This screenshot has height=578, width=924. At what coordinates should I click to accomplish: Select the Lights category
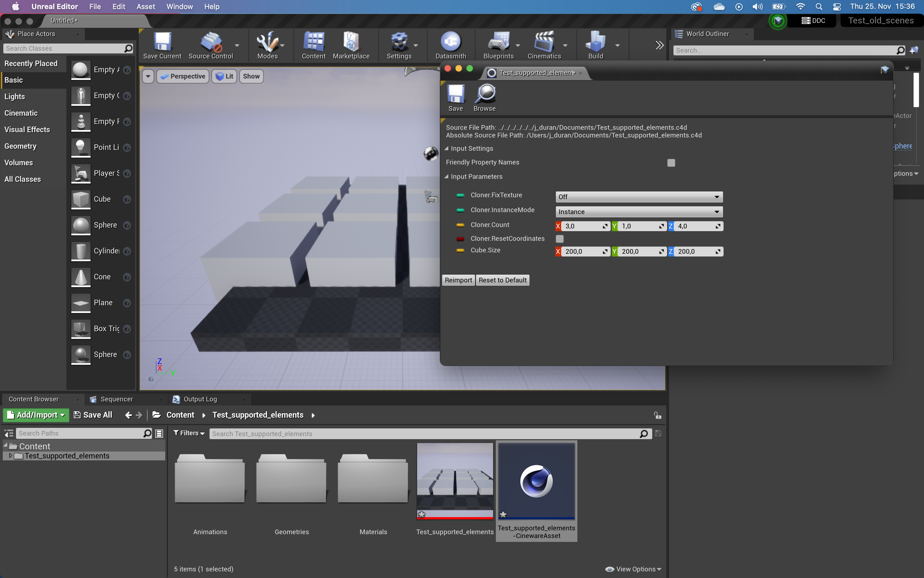point(15,97)
